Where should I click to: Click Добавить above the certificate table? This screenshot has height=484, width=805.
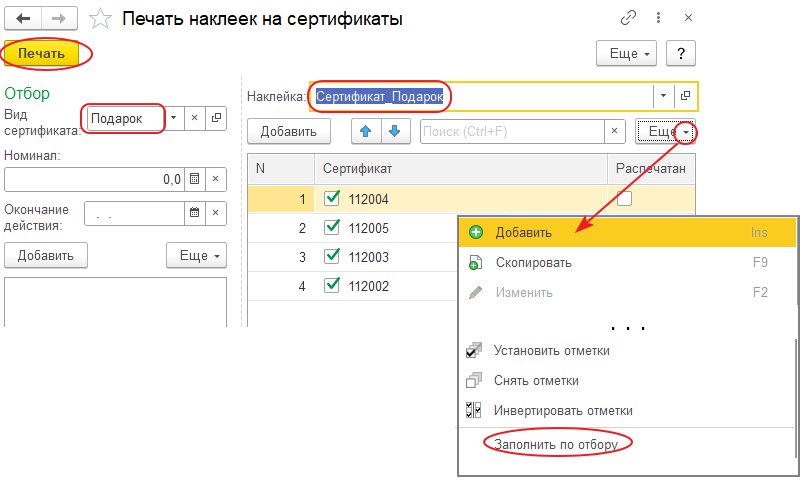(289, 131)
